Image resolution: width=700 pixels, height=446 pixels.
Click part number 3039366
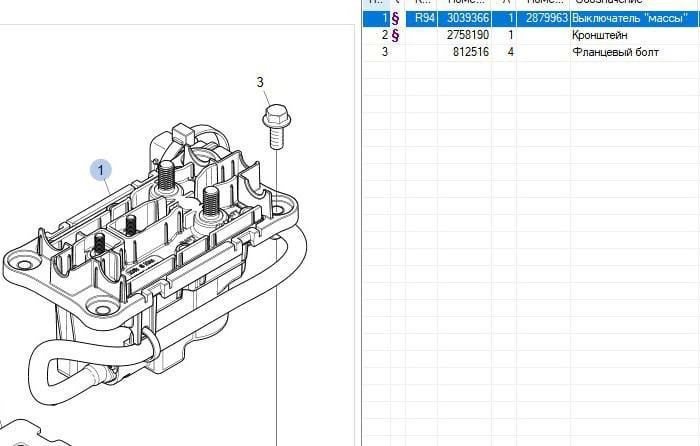point(466,18)
